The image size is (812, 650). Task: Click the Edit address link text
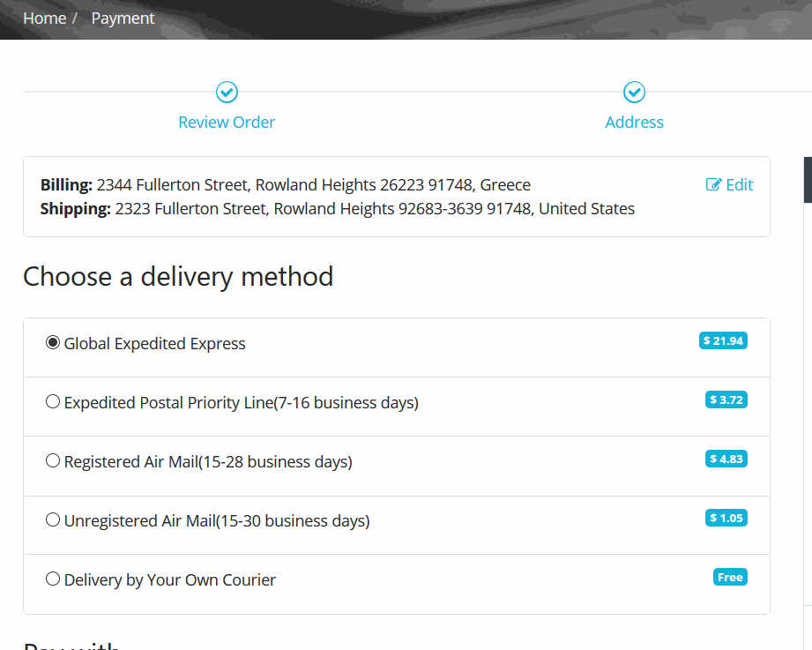[x=739, y=184]
